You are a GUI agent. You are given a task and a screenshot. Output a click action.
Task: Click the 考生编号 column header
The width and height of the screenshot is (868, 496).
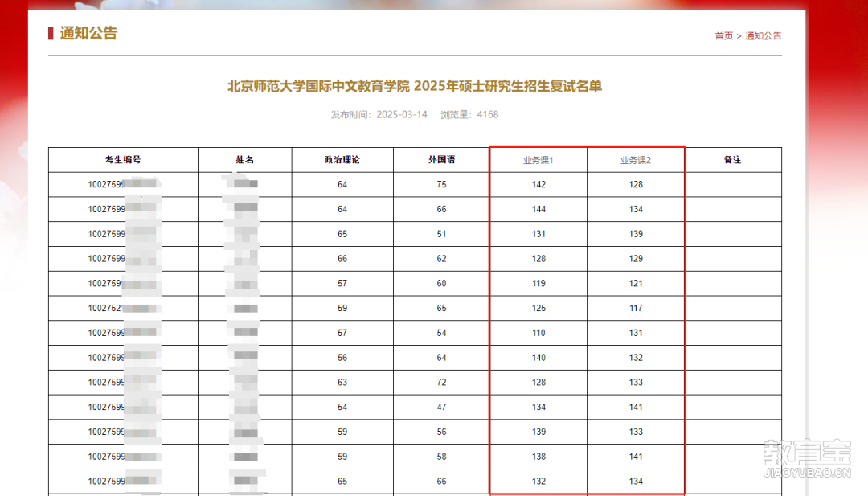123,159
